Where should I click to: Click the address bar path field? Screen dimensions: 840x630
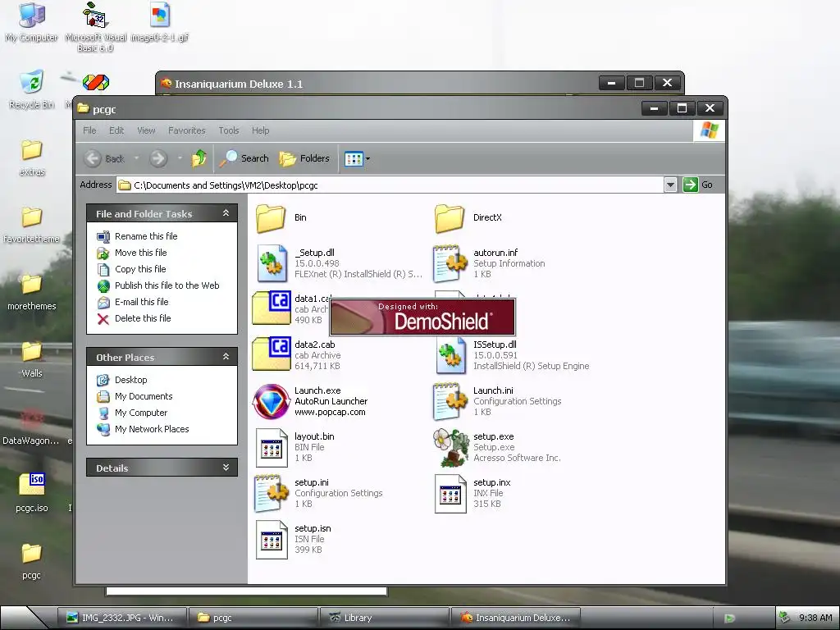click(x=390, y=185)
